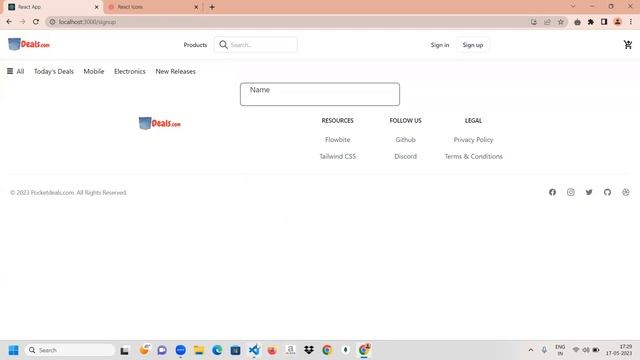This screenshot has width=640, height=360.
Task: Close the React App tab
Action: (97, 7)
